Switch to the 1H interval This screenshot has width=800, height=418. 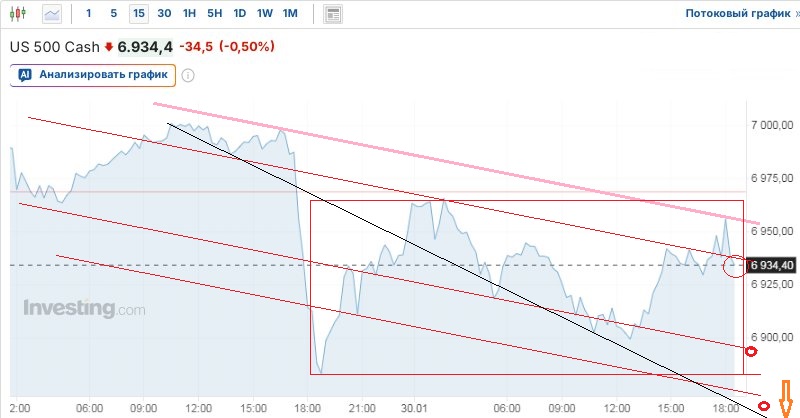coord(189,14)
